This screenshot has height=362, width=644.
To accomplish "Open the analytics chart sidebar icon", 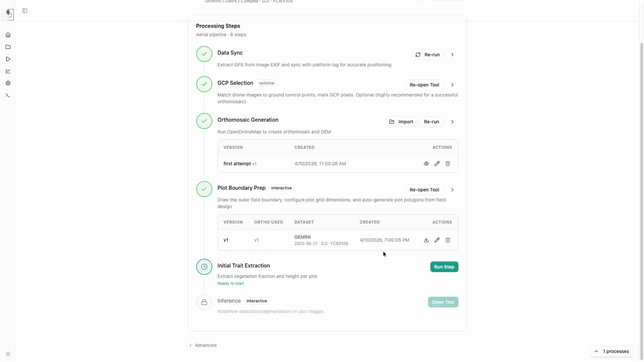I will click(8, 71).
